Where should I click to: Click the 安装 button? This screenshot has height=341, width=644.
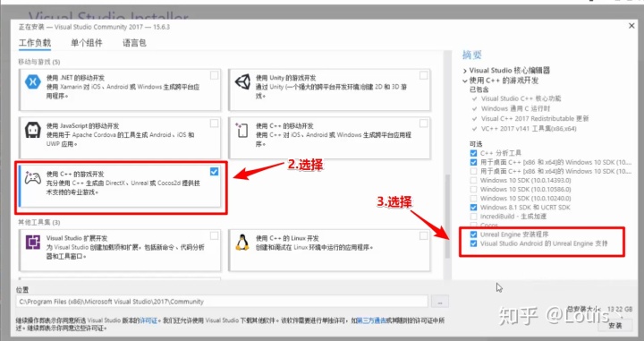tap(614, 326)
